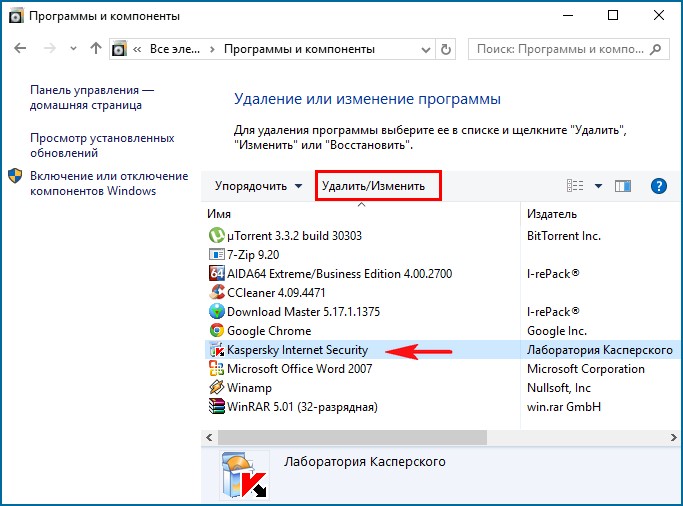
Task: Click I-rePack publisher cell in Download Master row
Action: coord(553,311)
